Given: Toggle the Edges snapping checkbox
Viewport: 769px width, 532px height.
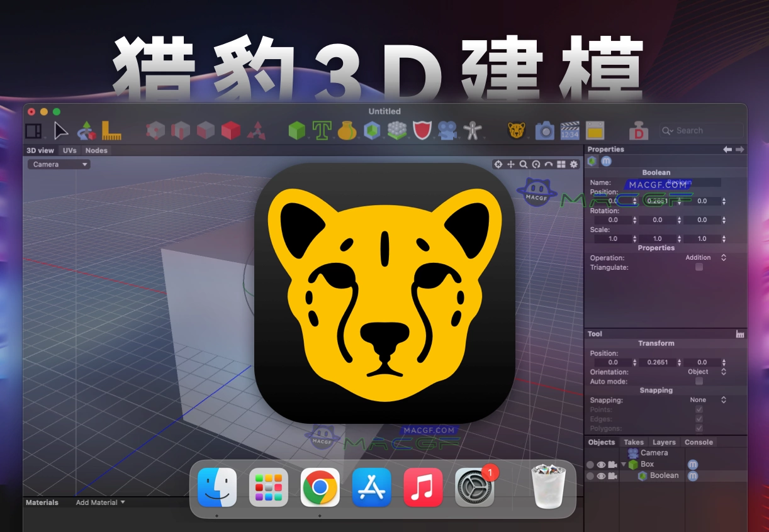Looking at the screenshot, I should tap(699, 419).
